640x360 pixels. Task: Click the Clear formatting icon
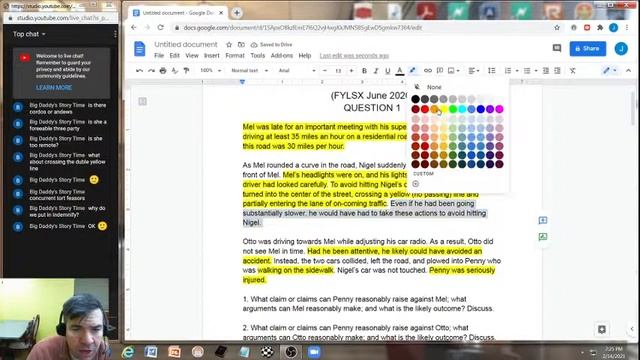pos(573,71)
